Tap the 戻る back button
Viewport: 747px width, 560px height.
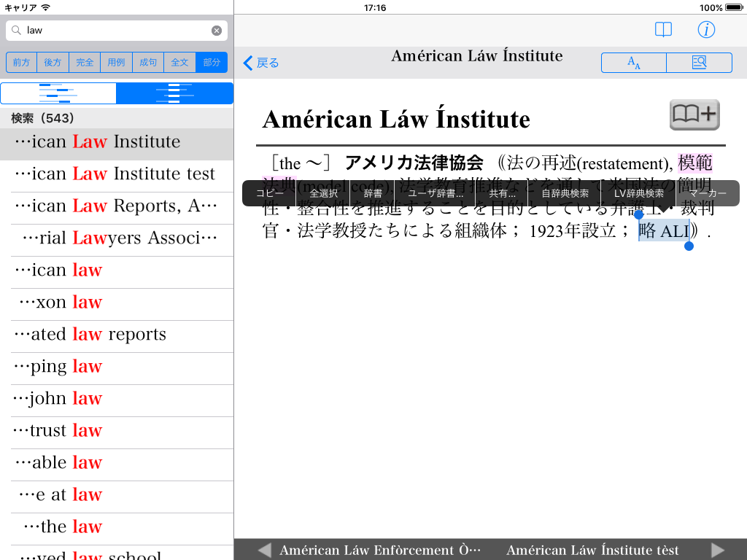261,63
